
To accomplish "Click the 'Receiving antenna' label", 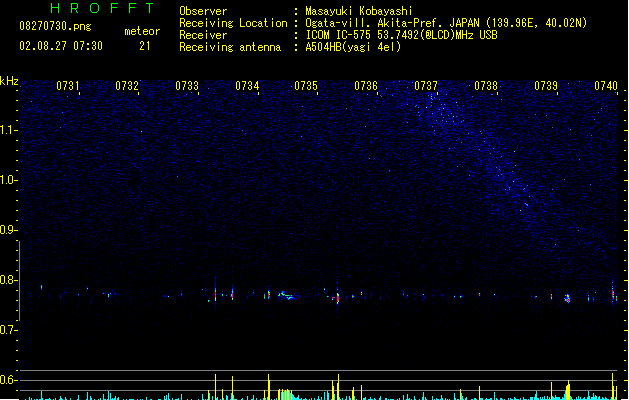I will tap(230, 47).
